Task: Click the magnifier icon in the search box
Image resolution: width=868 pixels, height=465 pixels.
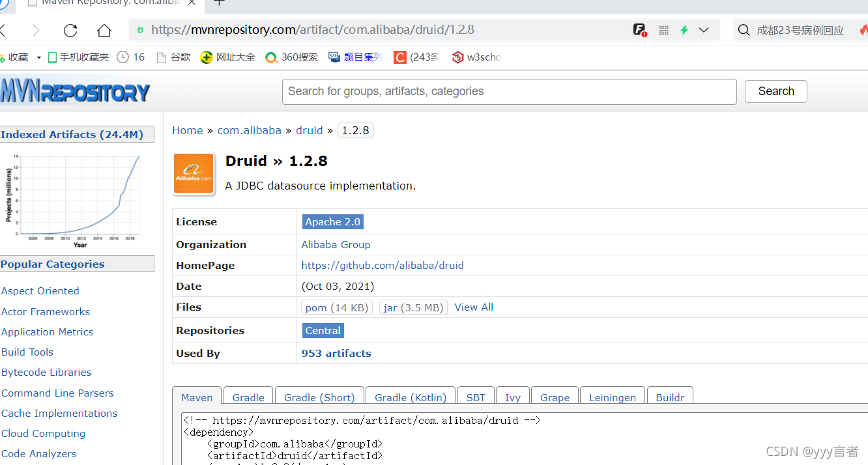Action: 744,30
